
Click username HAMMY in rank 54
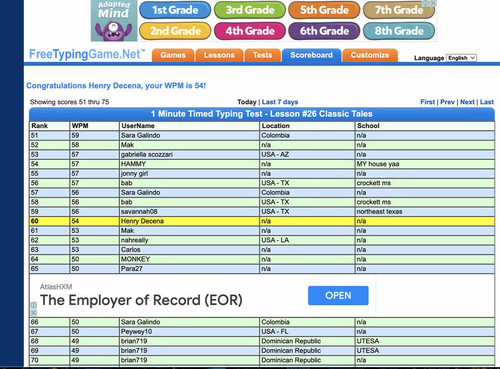pyautogui.click(x=133, y=164)
